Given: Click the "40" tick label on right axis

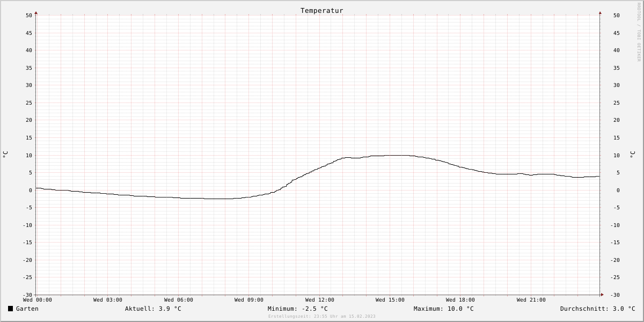Looking at the screenshot, I should (617, 50).
